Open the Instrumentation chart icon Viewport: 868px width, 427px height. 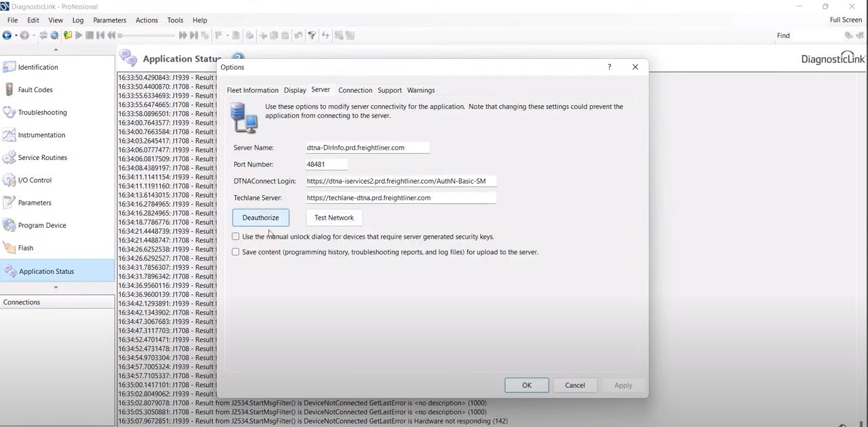[x=9, y=135]
